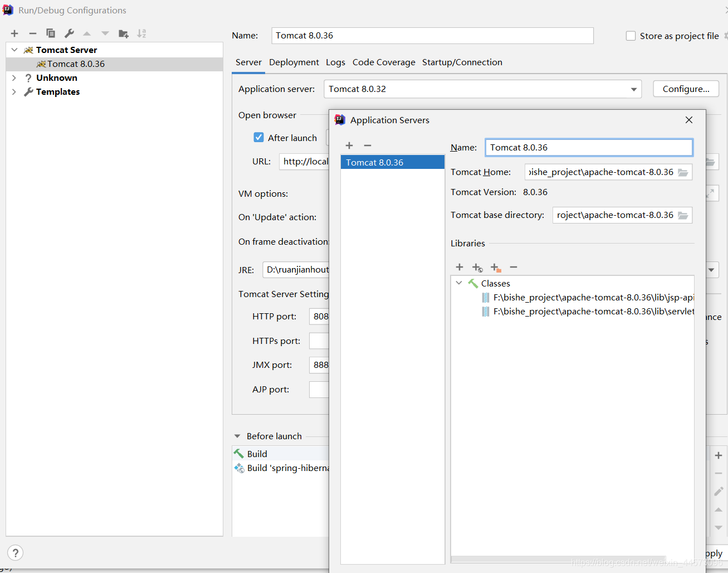
Task: Copy configuration icon in toolbar
Action: pos(51,33)
